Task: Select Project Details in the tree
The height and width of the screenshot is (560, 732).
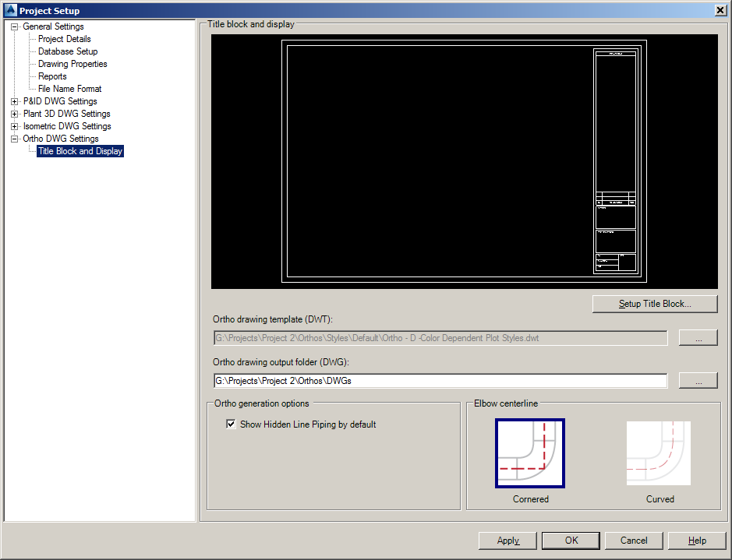Action: [x=65, y=39]
